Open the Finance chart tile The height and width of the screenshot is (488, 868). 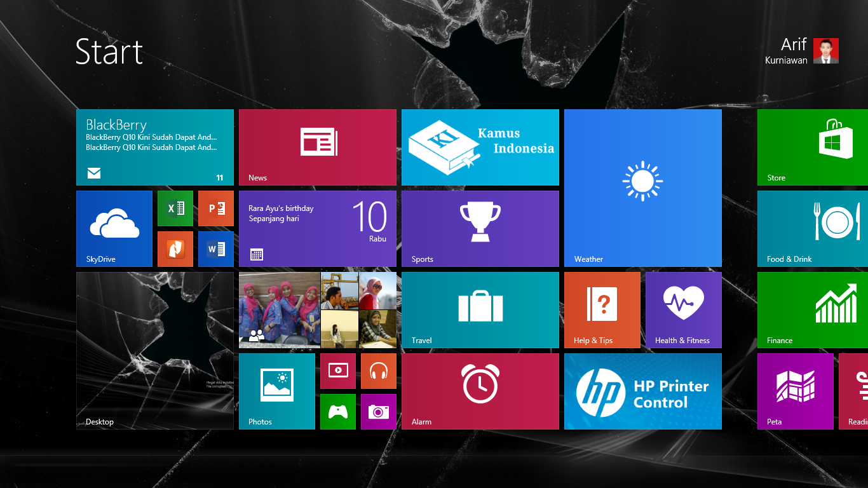[x=813, y=310]
